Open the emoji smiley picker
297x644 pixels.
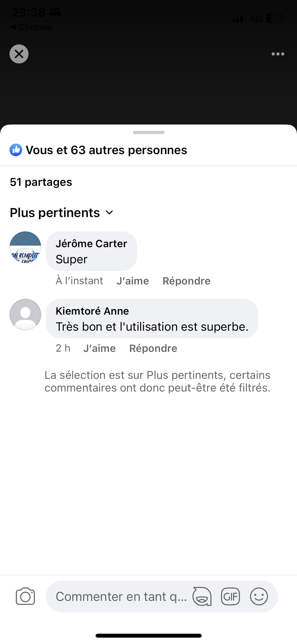point(259,596)
